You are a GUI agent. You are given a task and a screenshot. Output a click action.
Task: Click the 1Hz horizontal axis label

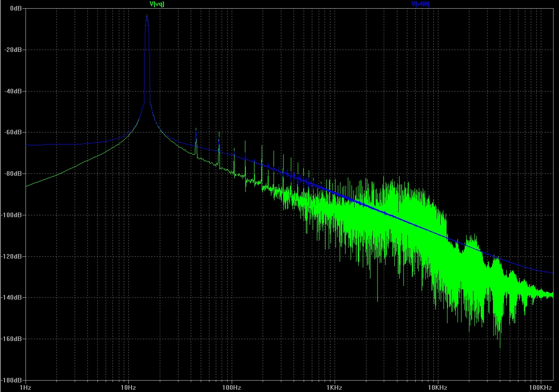pos(25,388)
